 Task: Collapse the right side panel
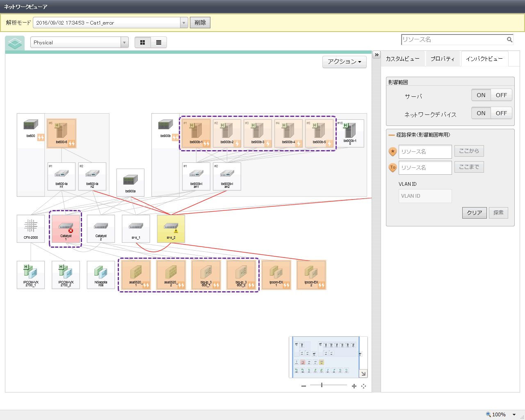377,55
